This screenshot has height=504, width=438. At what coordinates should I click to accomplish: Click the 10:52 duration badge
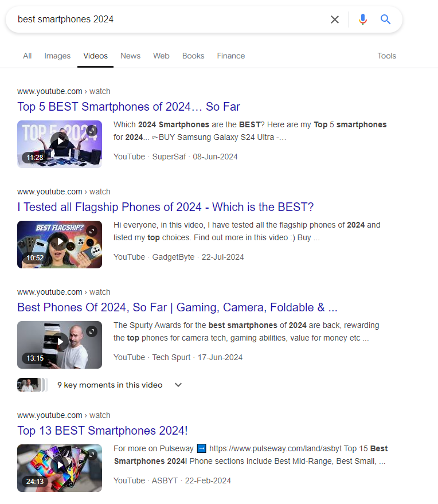34,258
